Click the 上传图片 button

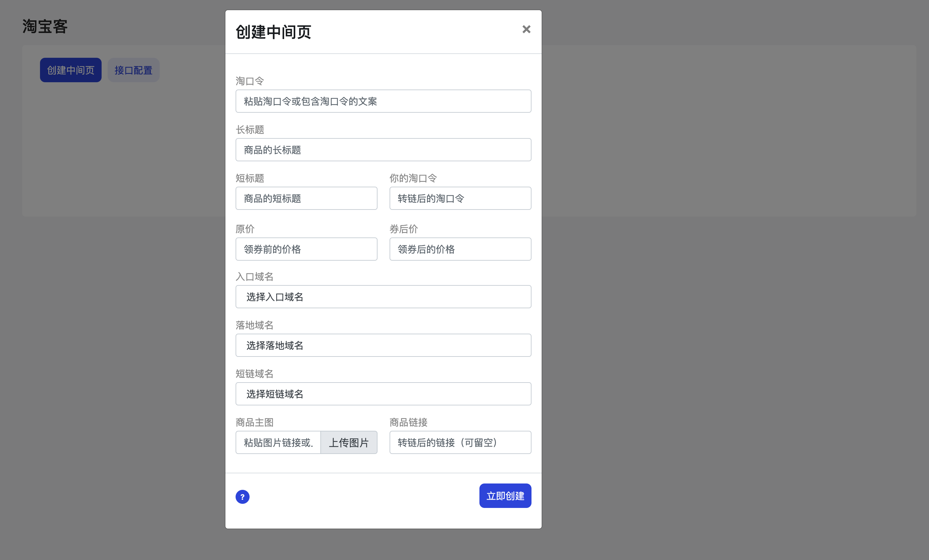coord(349,442)
